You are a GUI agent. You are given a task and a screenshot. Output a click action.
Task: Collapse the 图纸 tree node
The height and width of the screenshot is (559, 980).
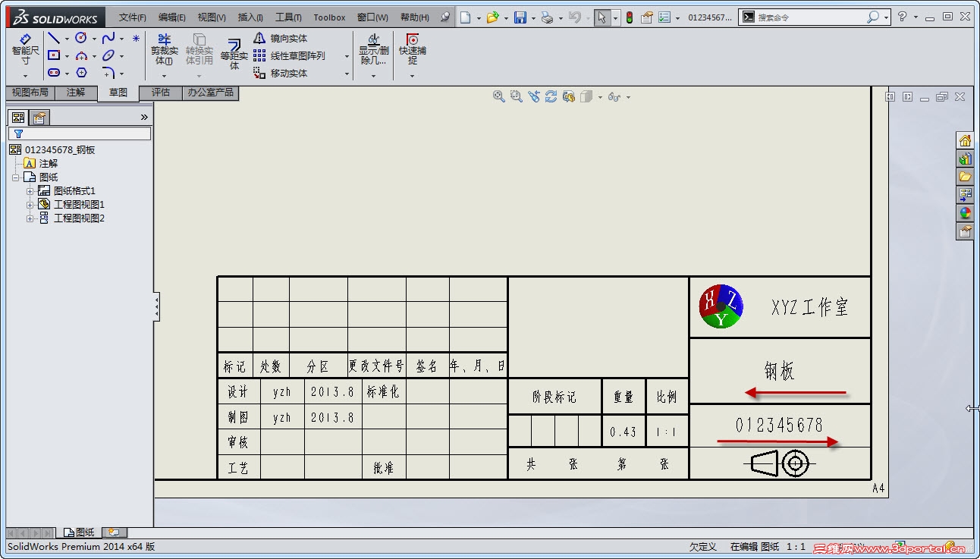click(15, 177)
